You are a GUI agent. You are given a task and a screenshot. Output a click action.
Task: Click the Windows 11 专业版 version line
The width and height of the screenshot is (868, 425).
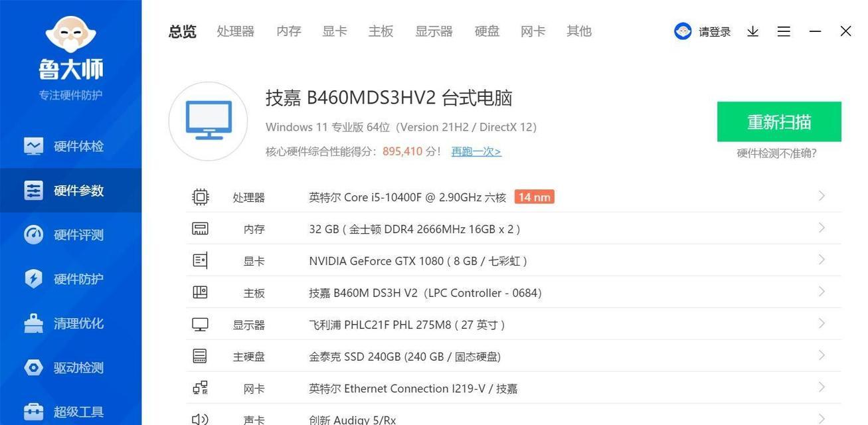(401, 127)
